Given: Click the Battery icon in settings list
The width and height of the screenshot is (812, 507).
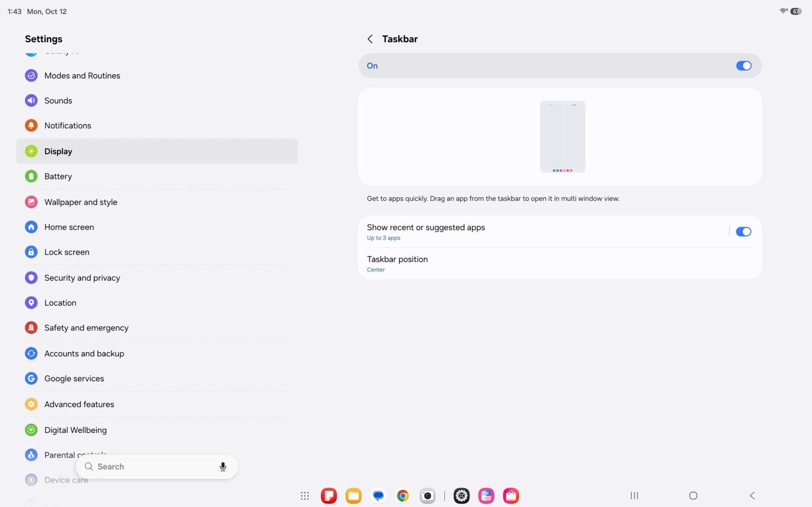Looking at the screenshot, I should tap(31, 176).
